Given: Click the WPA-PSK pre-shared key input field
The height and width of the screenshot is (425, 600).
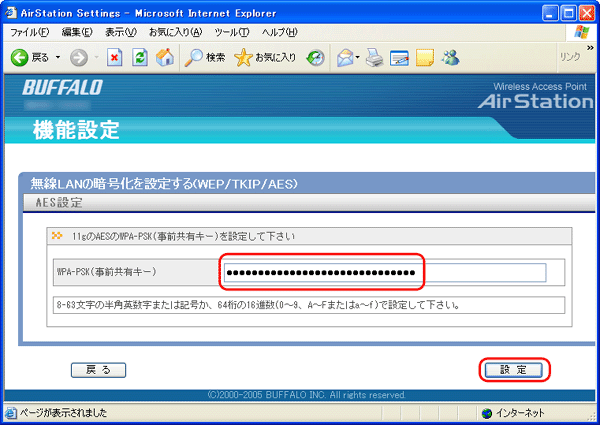Looking at the screenshot, I should (385, 273).
